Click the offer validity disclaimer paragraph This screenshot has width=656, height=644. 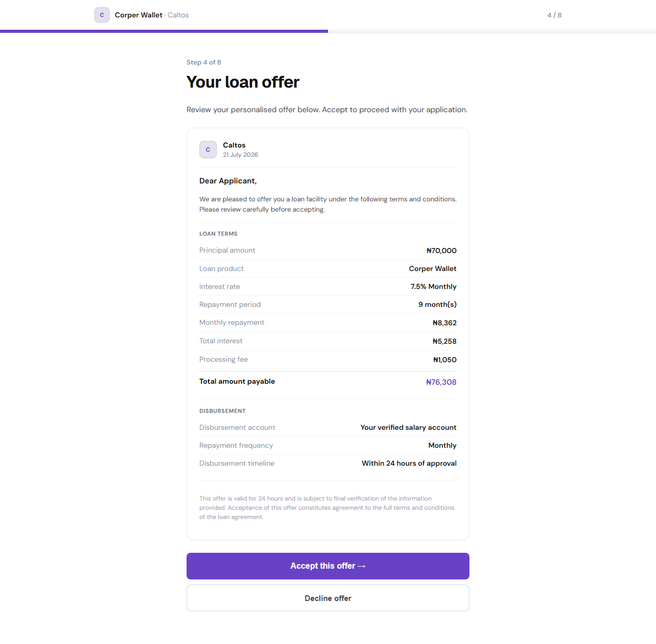click(x=327, y=508)
